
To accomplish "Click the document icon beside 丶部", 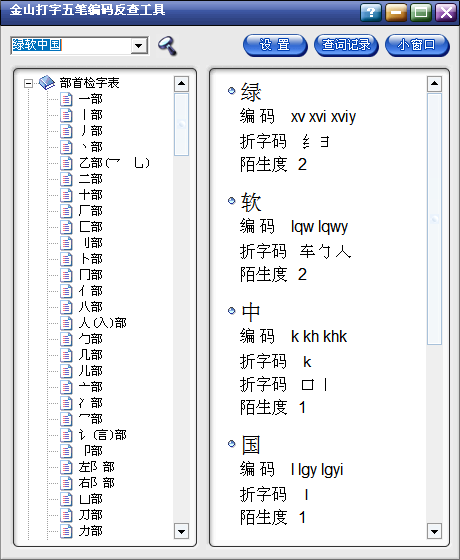I will [x=66, y=147].
